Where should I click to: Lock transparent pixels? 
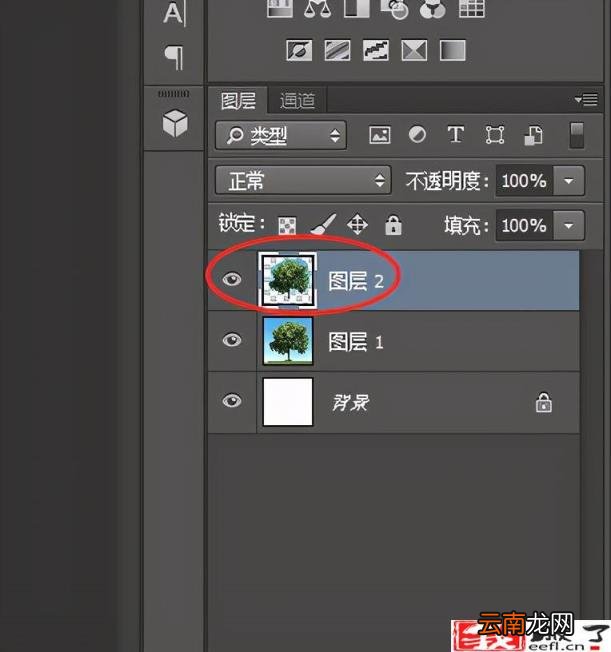[x=287, y=226]
